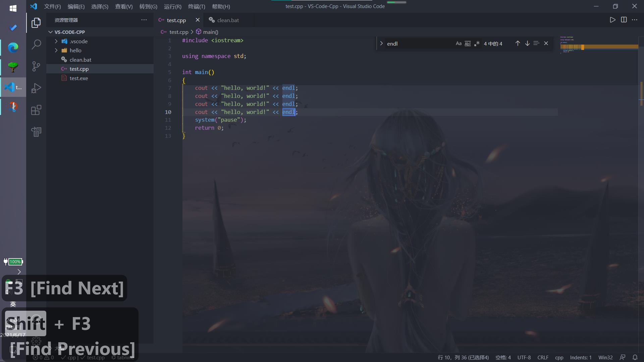Image resolution: width=644 pixels, height=362 pixels.
Task: Change indentation via 空格: 4
Action: 503,358
